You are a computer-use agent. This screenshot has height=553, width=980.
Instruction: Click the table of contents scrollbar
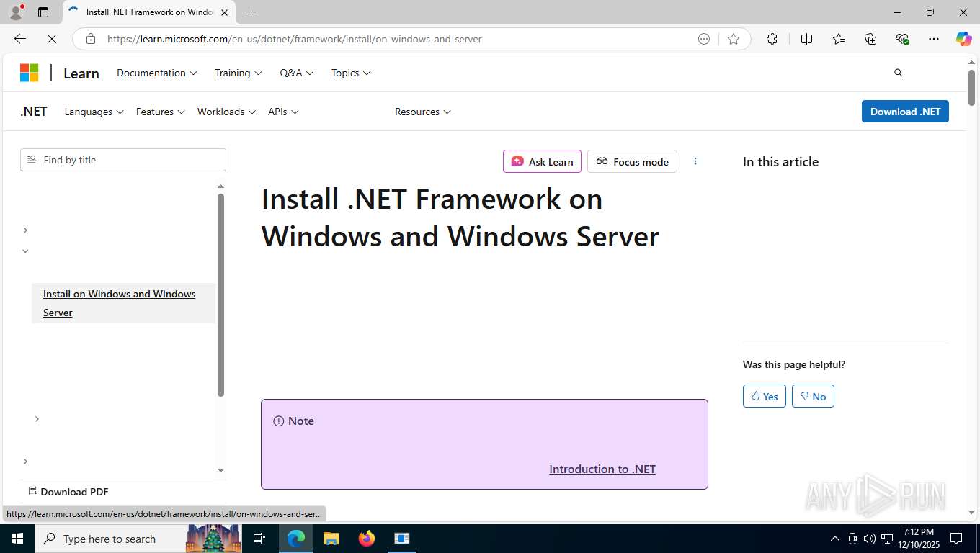[x=220, y=295]
